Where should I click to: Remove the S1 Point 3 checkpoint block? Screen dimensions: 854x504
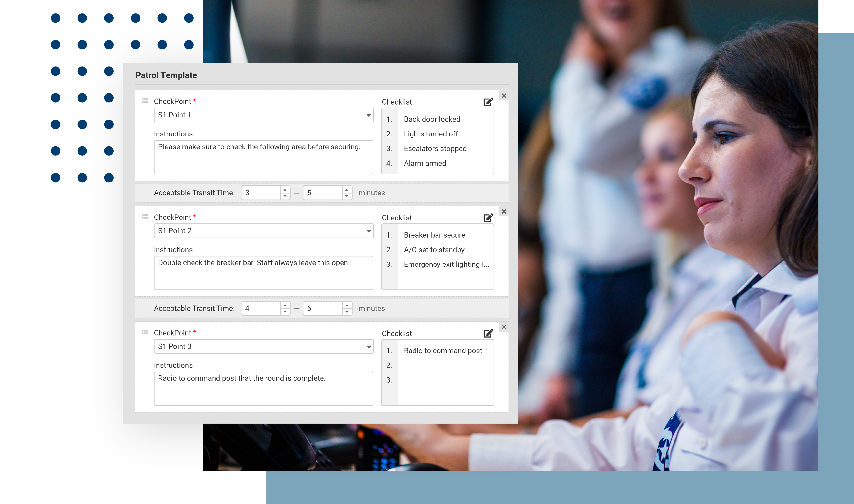coord(504,327)
